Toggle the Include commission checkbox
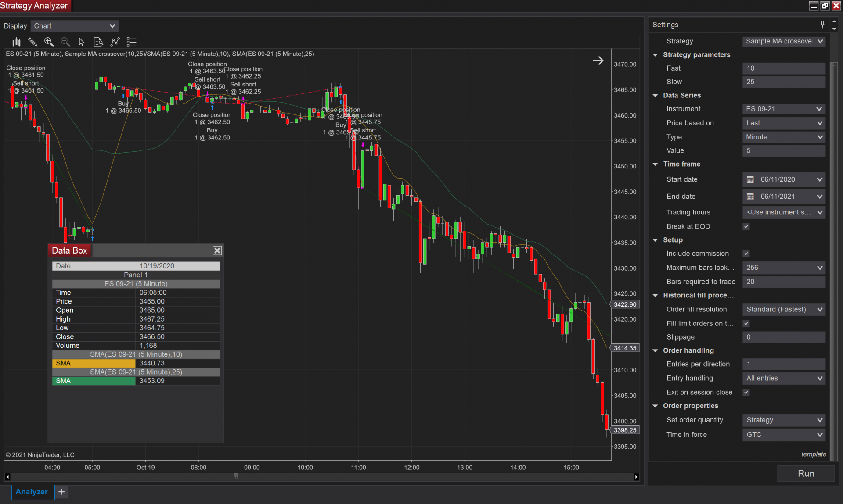Viewport: 843px width, 504px height. (x=746, y=254)
